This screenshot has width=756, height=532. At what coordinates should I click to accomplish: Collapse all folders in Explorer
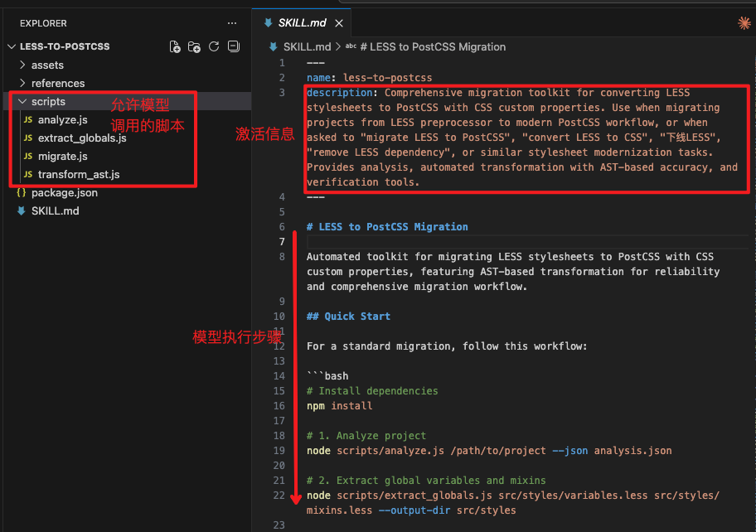coord(233,46)
